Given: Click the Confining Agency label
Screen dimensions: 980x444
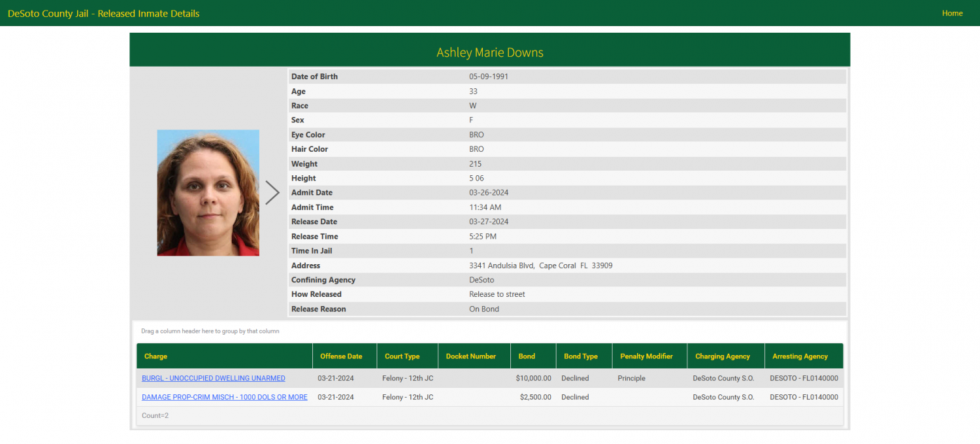Looking at the screenshot, I should (323, 280).
